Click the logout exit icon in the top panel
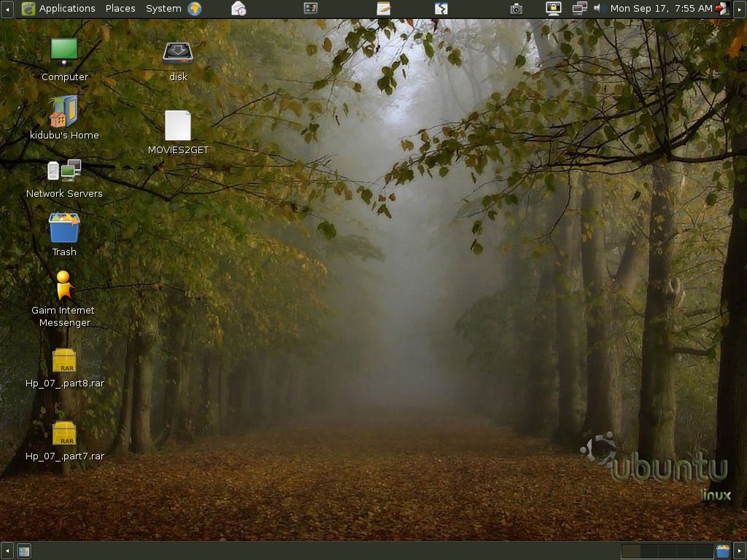The height and width of the screenshot is (560, 747). pos(722,9)
